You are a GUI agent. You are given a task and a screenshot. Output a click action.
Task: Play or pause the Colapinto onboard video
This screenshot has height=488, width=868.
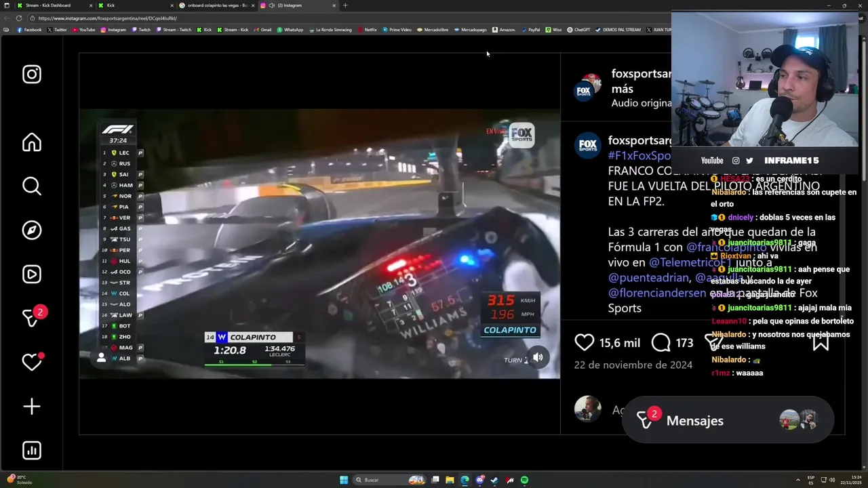click(319, 244)
